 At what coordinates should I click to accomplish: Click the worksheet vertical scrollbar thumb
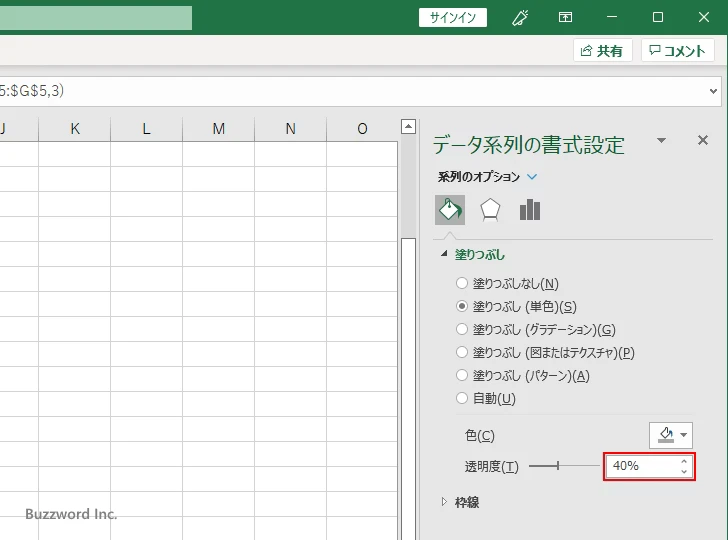(408, 389)
